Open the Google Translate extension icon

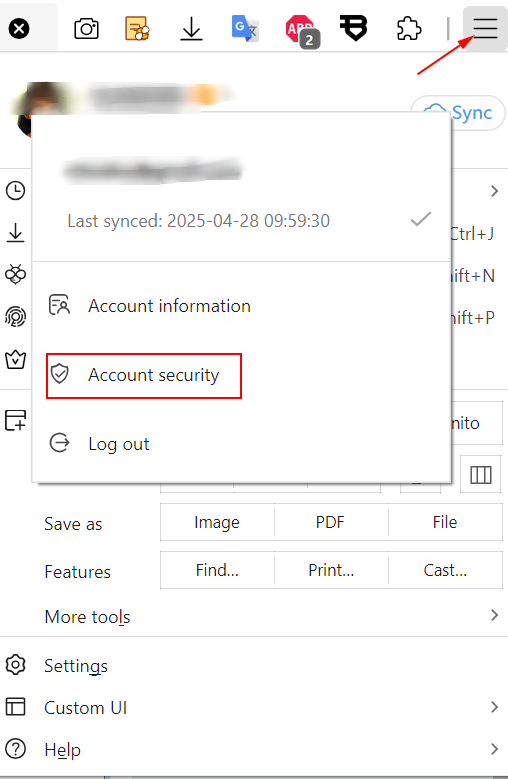[x=245, y=28]
